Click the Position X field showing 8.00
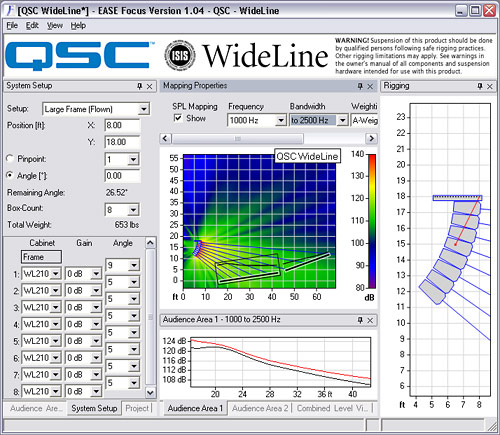 pyautogui.click(x=122, y=125)
